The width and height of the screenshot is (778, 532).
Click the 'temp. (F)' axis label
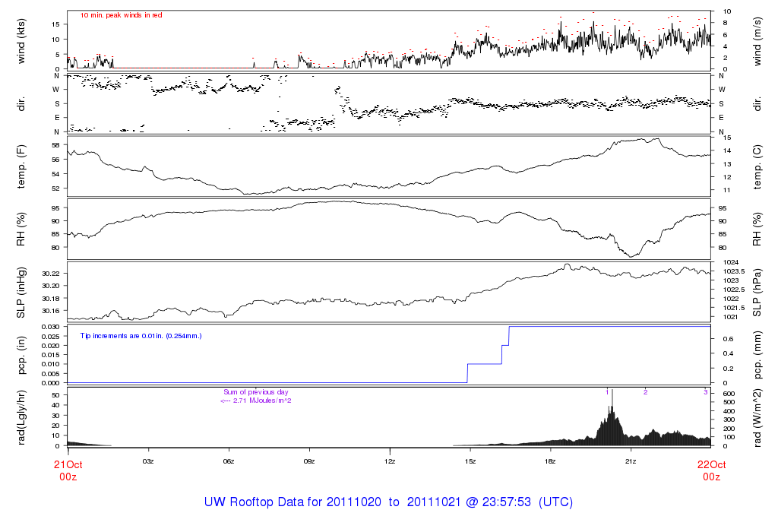coord(21,166)
